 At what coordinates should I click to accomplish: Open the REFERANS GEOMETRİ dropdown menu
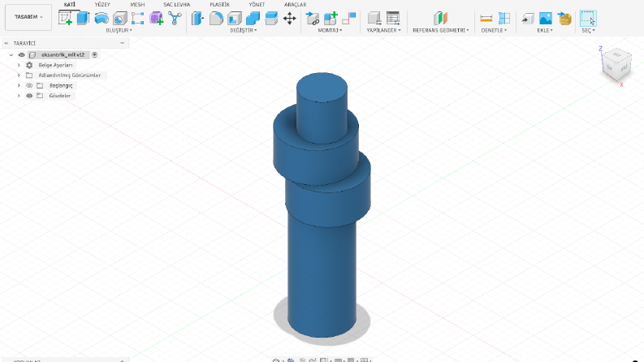(441, 30)
